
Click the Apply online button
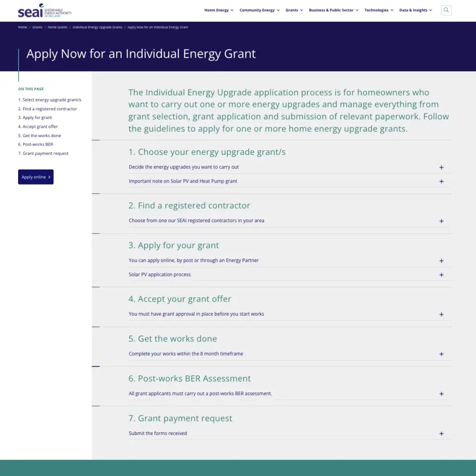(36, 177)
